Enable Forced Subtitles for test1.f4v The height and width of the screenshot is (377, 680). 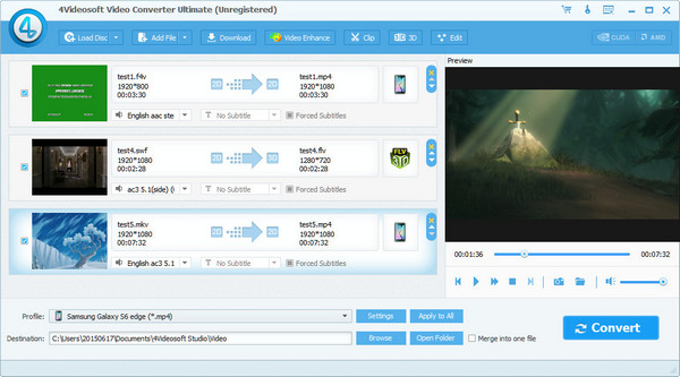(x=290, y=115)
